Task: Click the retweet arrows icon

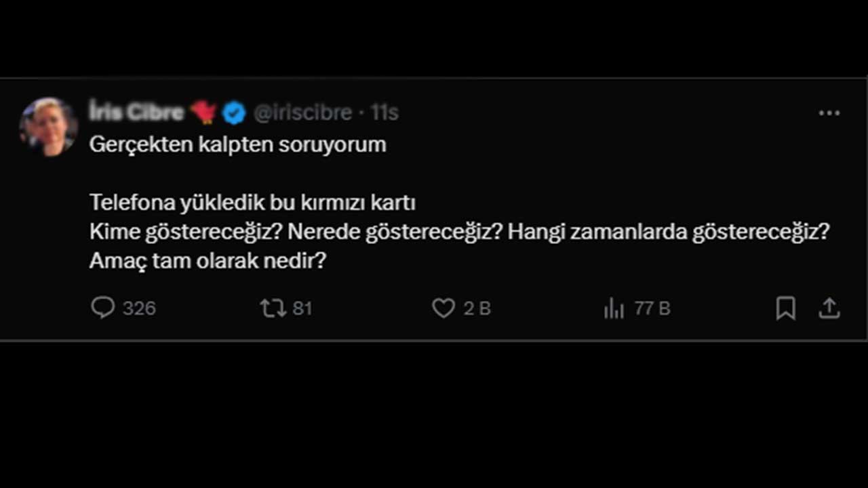Action: pyautogui.click(x=273, y=308)
